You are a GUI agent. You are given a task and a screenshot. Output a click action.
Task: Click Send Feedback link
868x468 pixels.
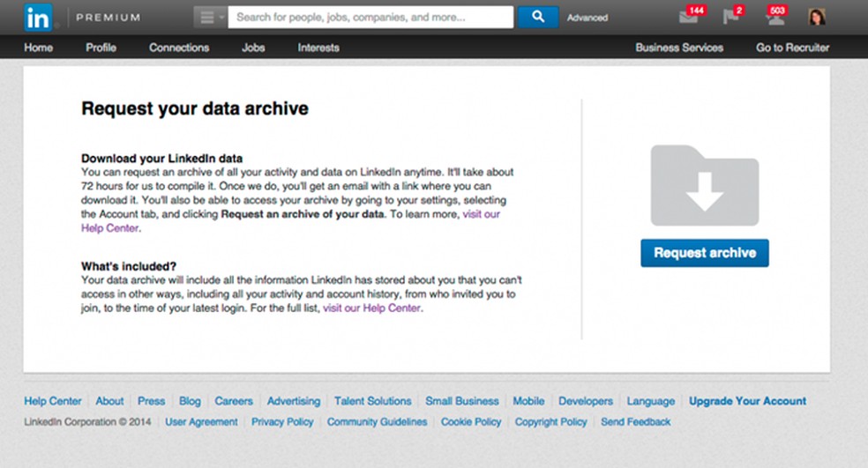635,421
